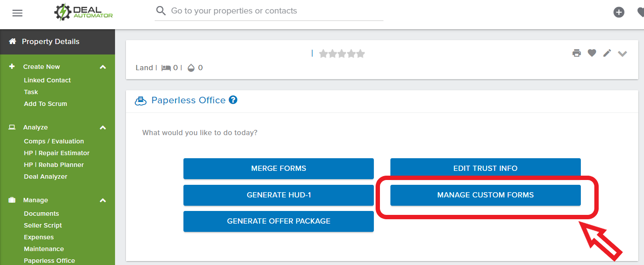Click the search magnifier icon
644x265 pixels.
[x=161, y=11]
